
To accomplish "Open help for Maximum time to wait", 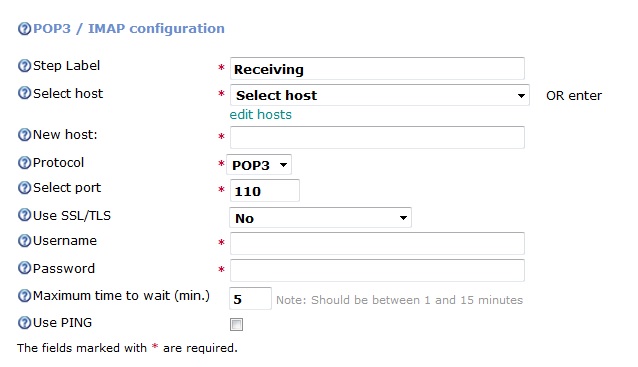I will pos(24,296).
